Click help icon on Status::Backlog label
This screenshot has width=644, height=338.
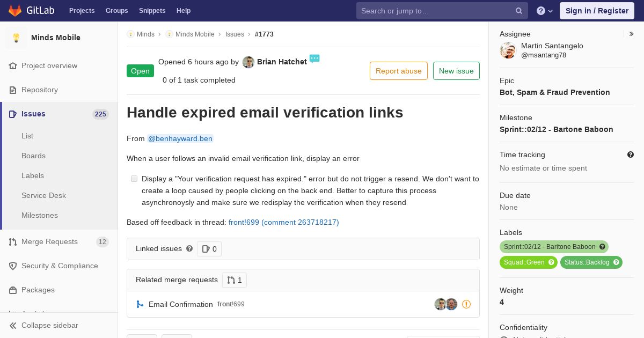pyautogui.click(x=617, y=262)
